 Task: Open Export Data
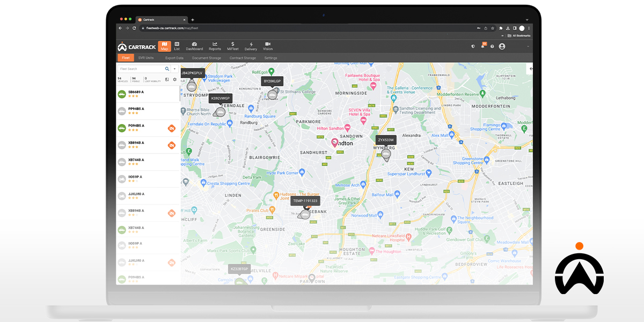pos(174,57)
